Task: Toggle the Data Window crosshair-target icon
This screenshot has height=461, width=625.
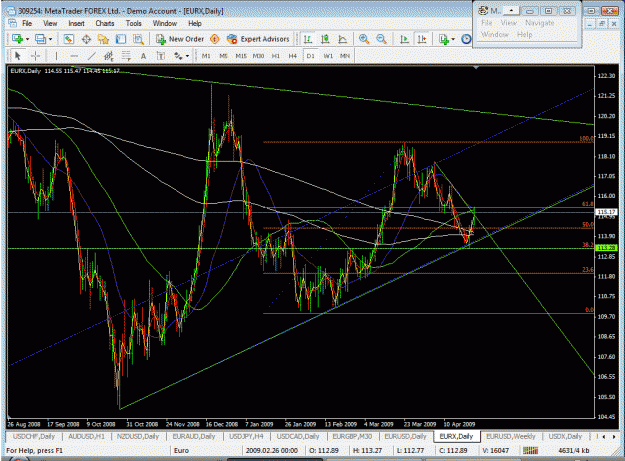Action: click(86, 39)
